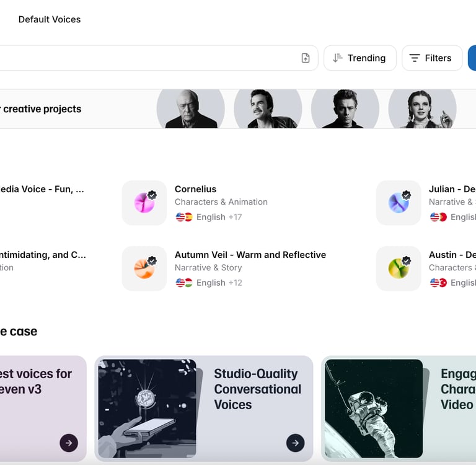Click the Julian voice blue avatar icon
The image size is (476, 465).
pos(399,203)
